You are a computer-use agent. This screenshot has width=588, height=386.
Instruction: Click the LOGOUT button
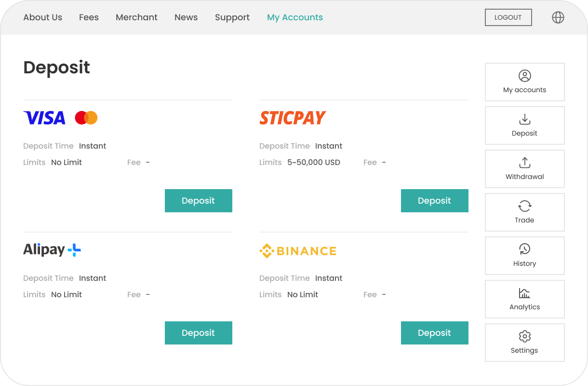(508, 17)
